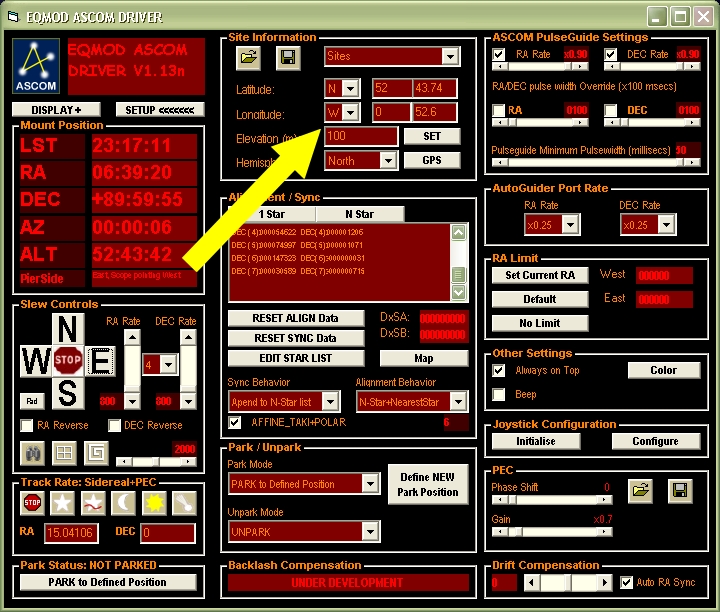This screenshot has height=612, width=720.
Task: Click the Pad button in Slew Controls
Action: tap(32, 401)
